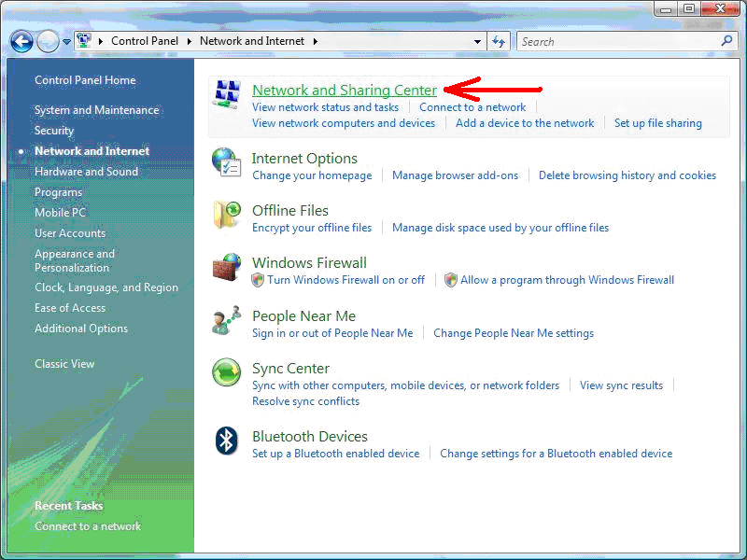Expand arrow before Control Panel breadcrumb
Viewport: 747px width, 560px height.
click(101, 41)
